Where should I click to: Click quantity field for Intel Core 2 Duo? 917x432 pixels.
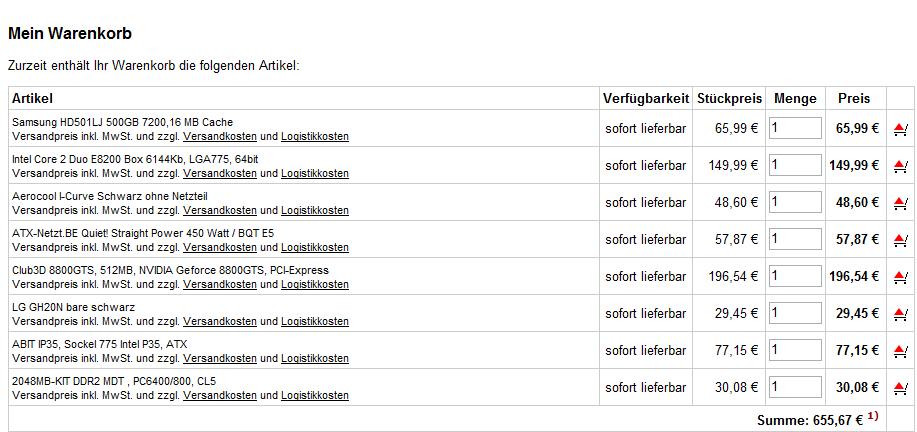[795, 165]
